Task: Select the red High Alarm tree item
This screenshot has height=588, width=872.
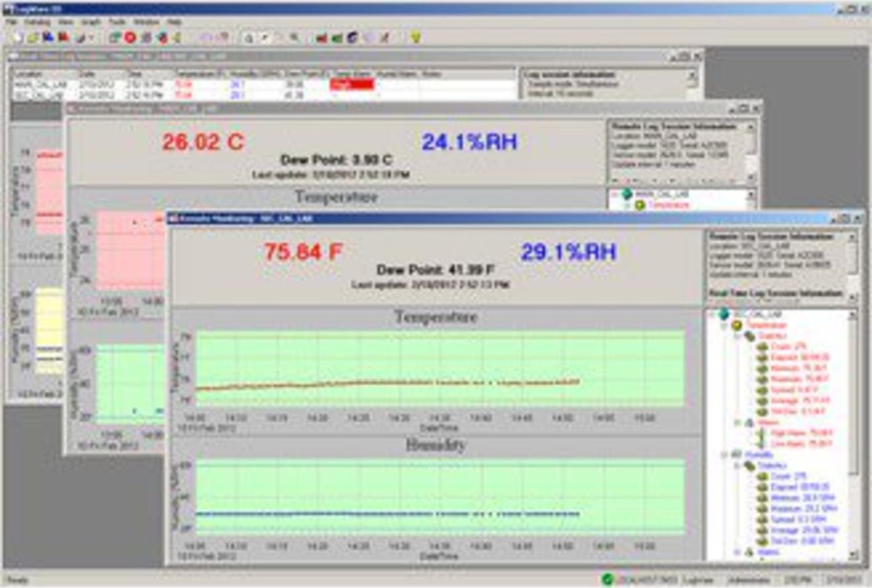Action: pyautogui.click(x=802, y=433)
